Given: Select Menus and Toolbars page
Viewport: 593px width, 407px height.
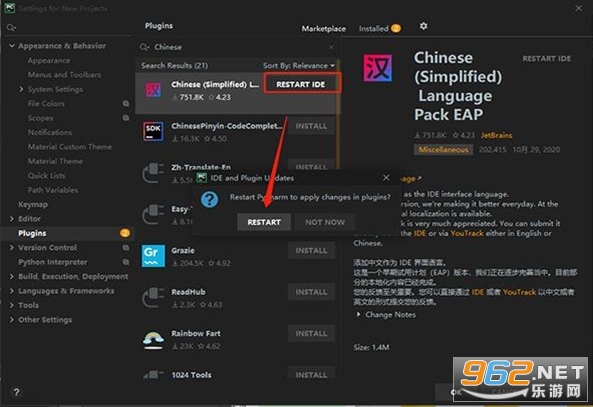Looking at the screenshot, I should [x=64, y=75].
